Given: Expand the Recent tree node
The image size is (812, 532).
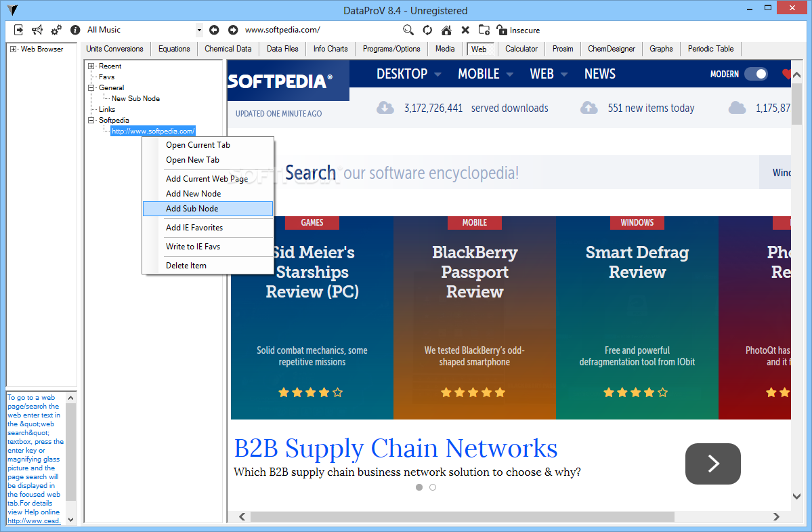Looking at the screenshot, I should [91, 66].
